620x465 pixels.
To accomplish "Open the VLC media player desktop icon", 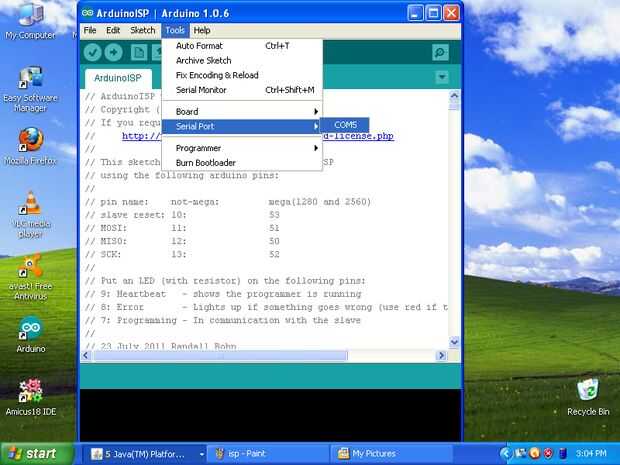I will (x=31, y=215).
